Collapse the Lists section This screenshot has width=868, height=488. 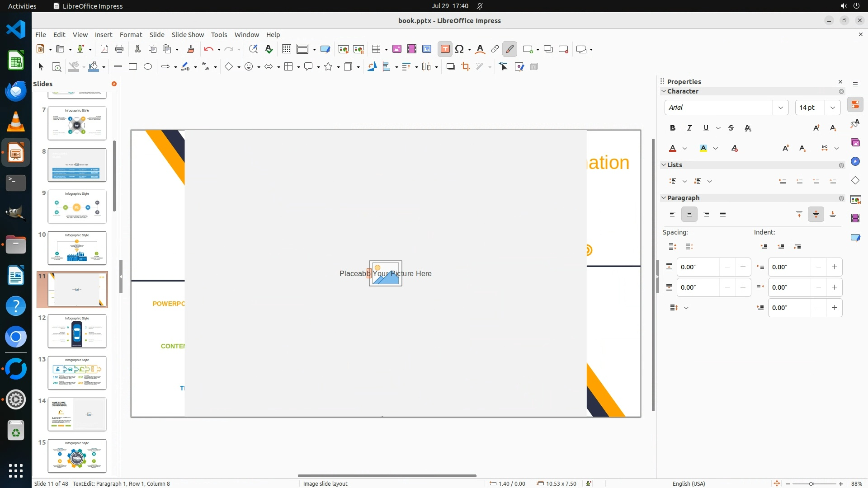click(664, 165)
